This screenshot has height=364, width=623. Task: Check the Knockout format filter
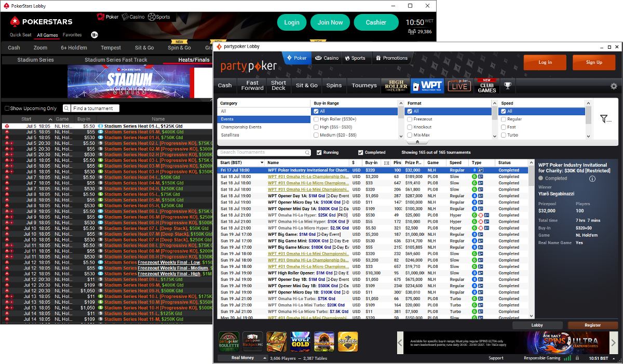409,127
